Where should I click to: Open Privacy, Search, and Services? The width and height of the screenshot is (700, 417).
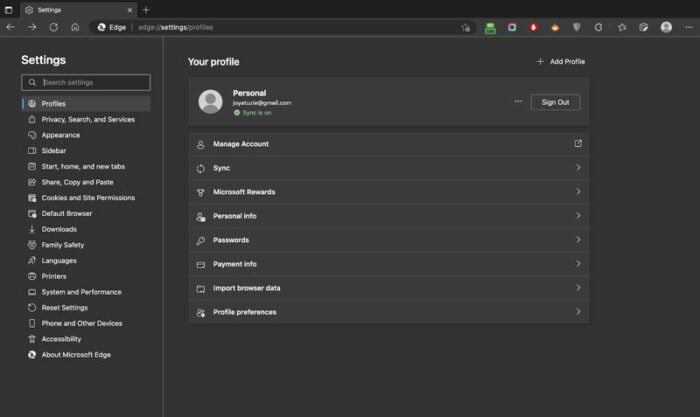pos(86,119)
